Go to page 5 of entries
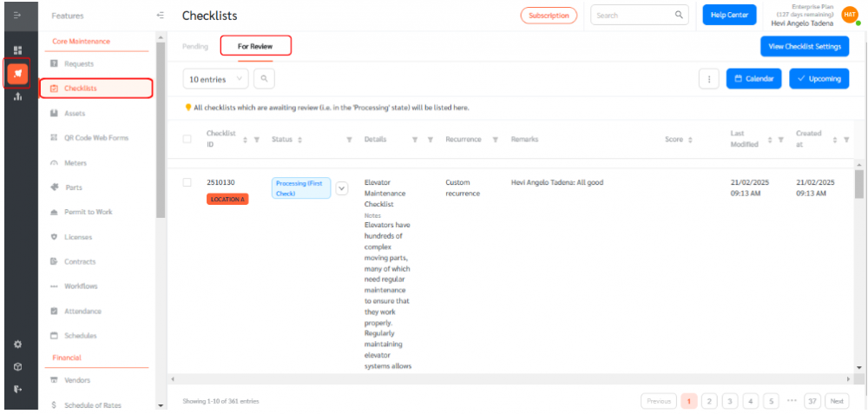The image size is (868, 414). 771,401
